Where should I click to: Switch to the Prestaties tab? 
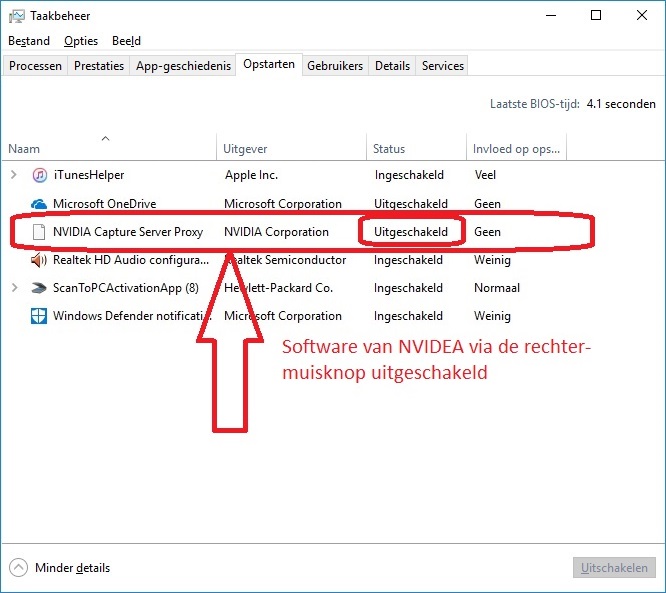99,66
